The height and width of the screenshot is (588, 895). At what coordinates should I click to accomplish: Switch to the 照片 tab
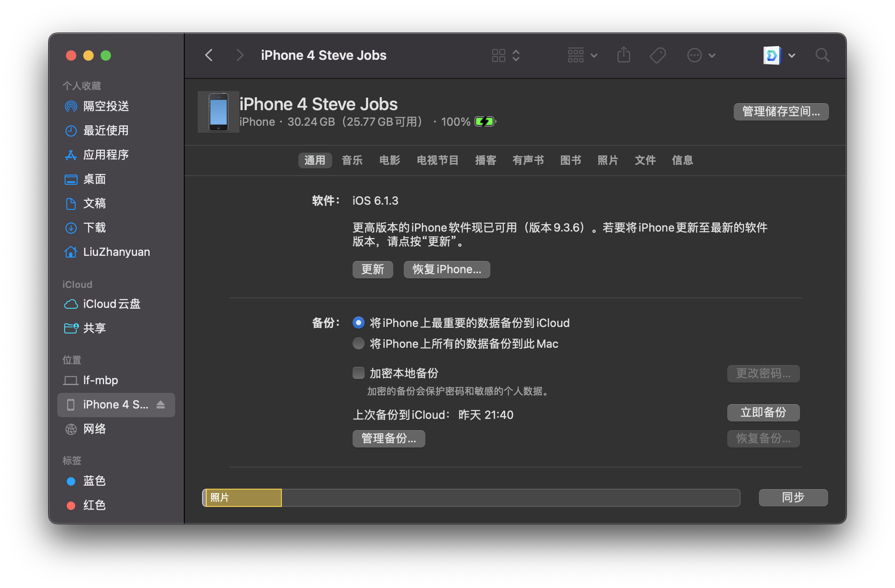(608, 160)
